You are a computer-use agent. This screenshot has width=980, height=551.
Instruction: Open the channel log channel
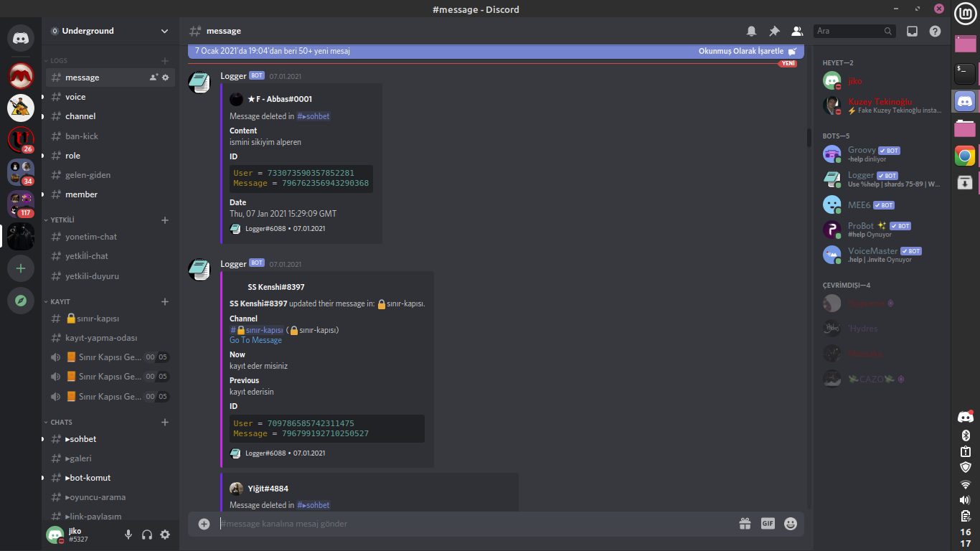coord(110,116)
